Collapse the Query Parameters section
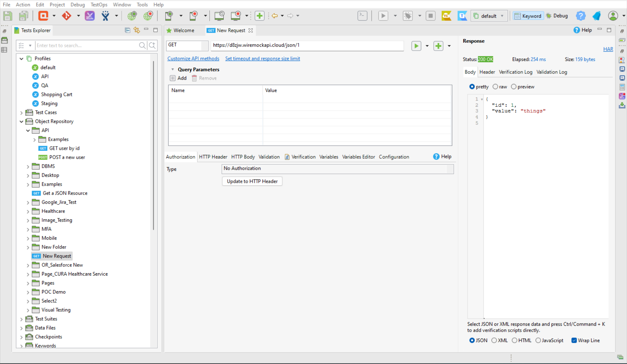 pos(173,70)
